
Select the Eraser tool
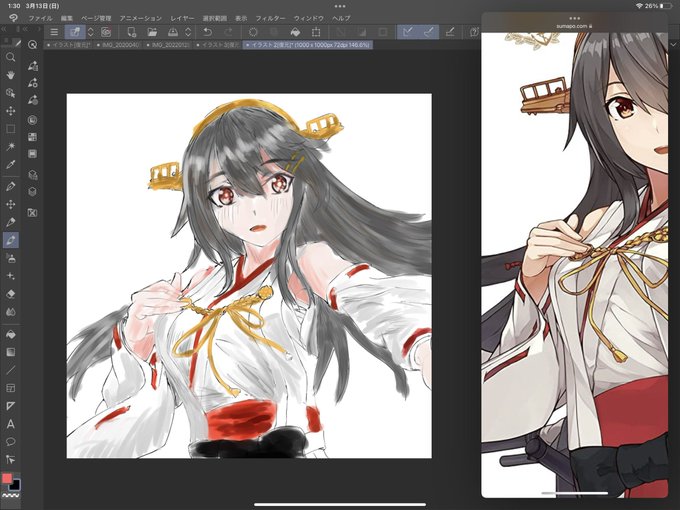pyautogui.click(x=10, y=294)
